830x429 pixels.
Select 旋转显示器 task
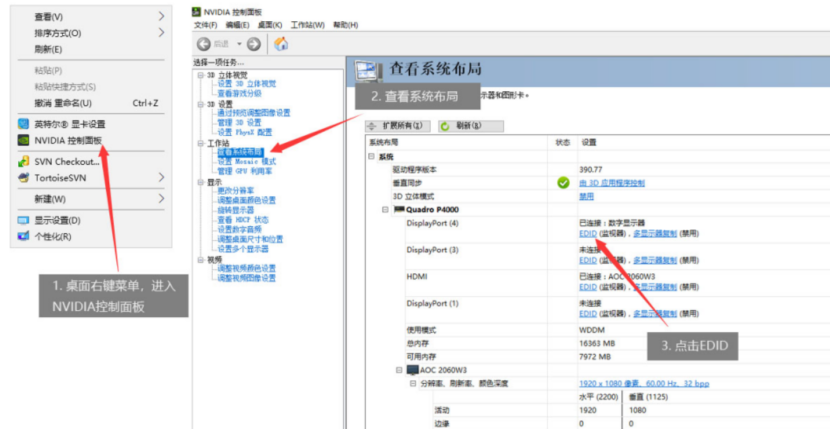(x=236, y=210)
